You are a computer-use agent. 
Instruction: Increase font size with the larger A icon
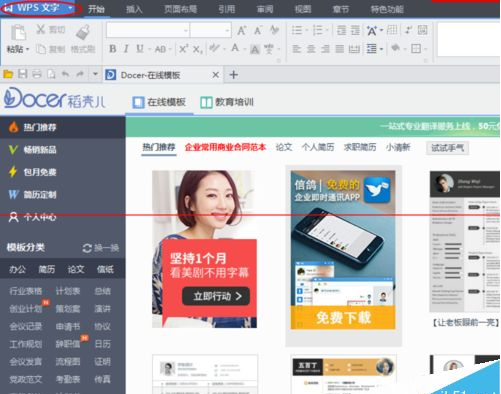[242, 31]
